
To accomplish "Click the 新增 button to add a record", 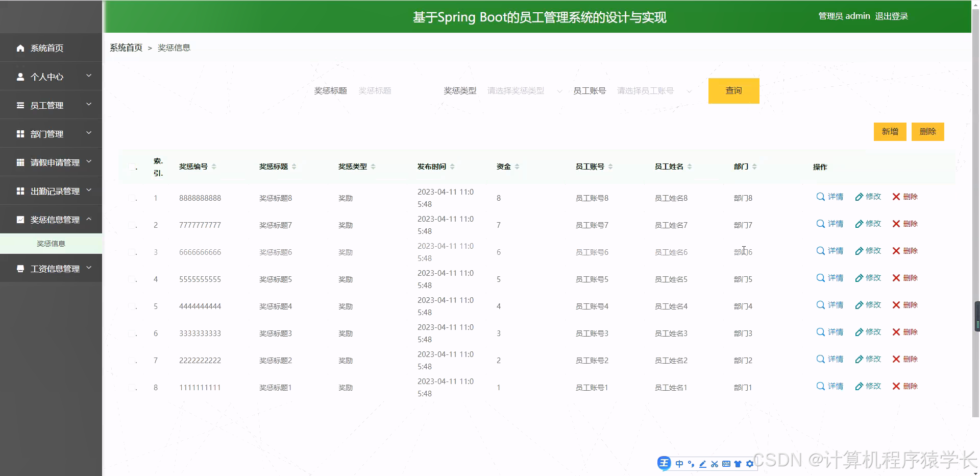I will tap(890, 131).
